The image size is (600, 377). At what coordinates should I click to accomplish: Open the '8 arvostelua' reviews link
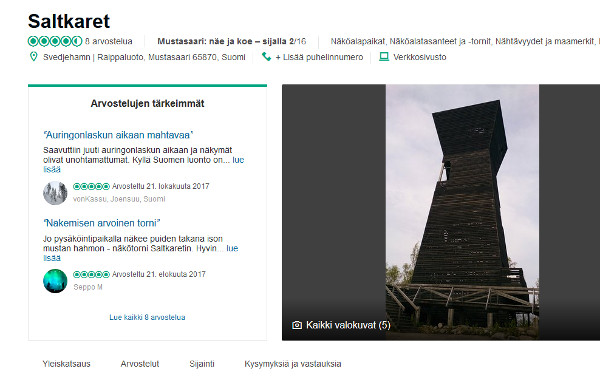(x=108, y=41)
